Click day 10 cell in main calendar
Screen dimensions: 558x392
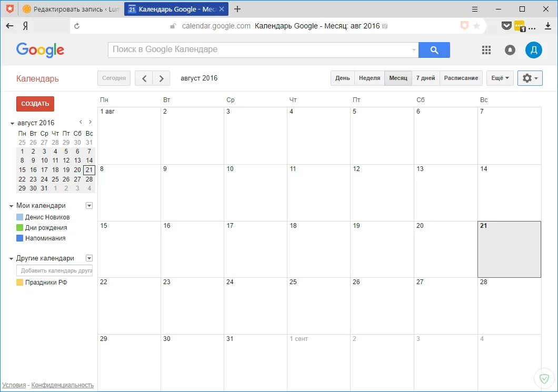pyautogui.click(x=255, y=193)
